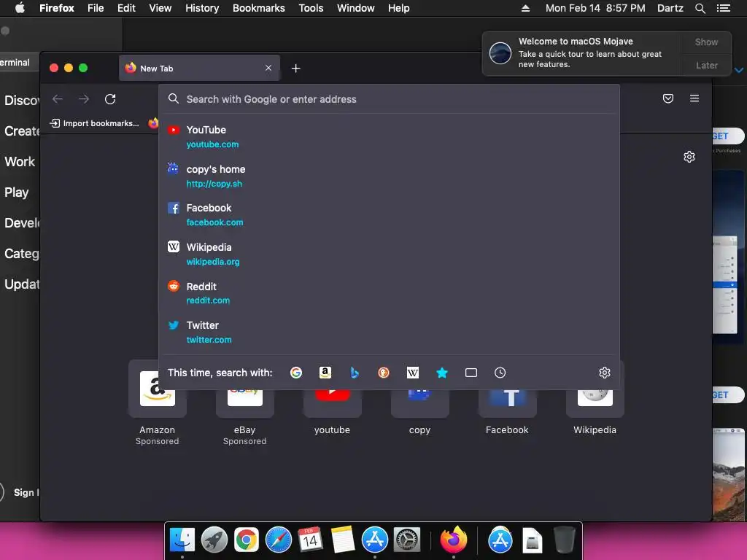Screen dimensions: 747x560
Task: Select Play in App Store sidebar
Action: click(17, 192)
